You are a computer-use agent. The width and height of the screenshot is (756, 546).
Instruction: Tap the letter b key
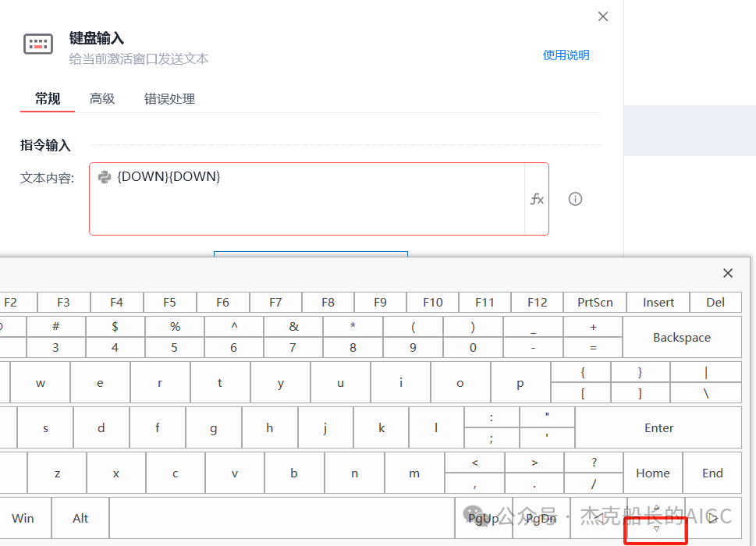pos(294,473)
